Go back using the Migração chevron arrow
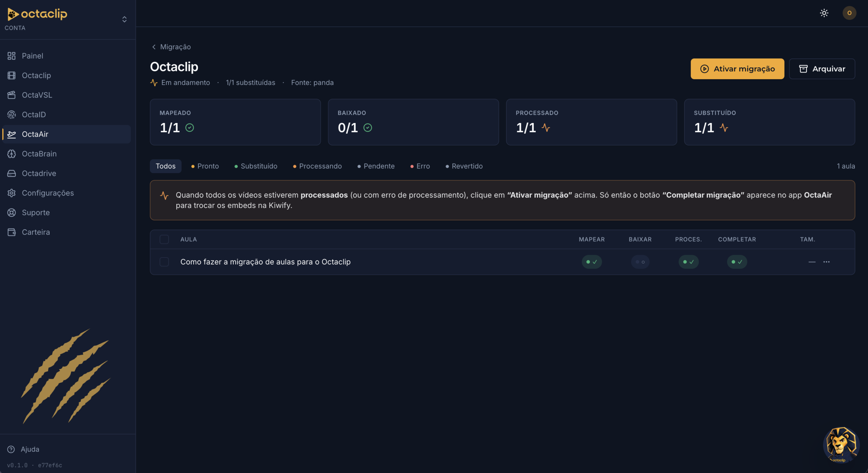The image size is (868, 473). [x=154, y=47]
